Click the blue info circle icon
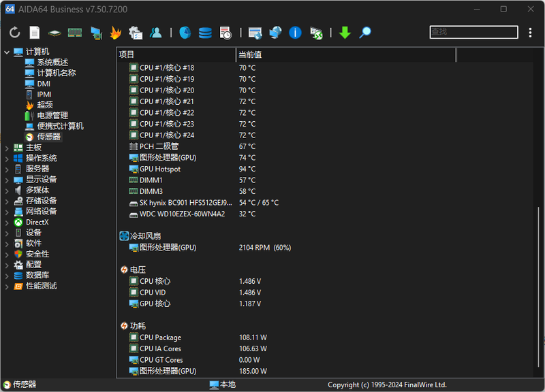Viewport: 545px width, 392px height. (x=295, y=33)
